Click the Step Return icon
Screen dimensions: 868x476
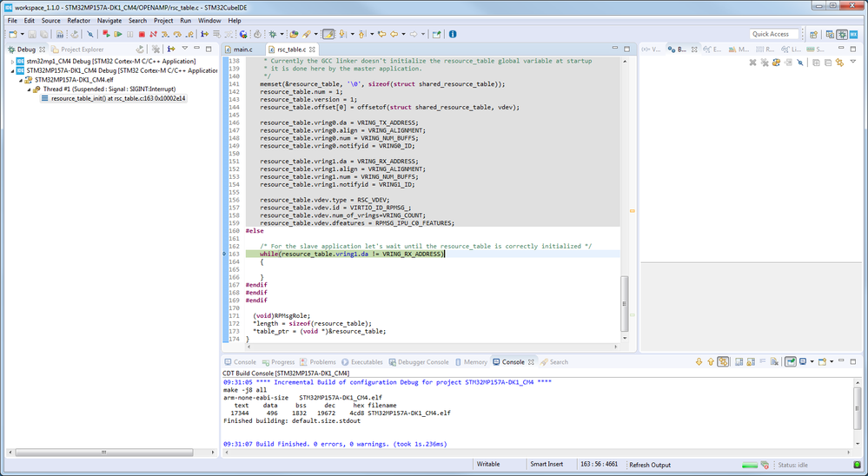[189, 35]
